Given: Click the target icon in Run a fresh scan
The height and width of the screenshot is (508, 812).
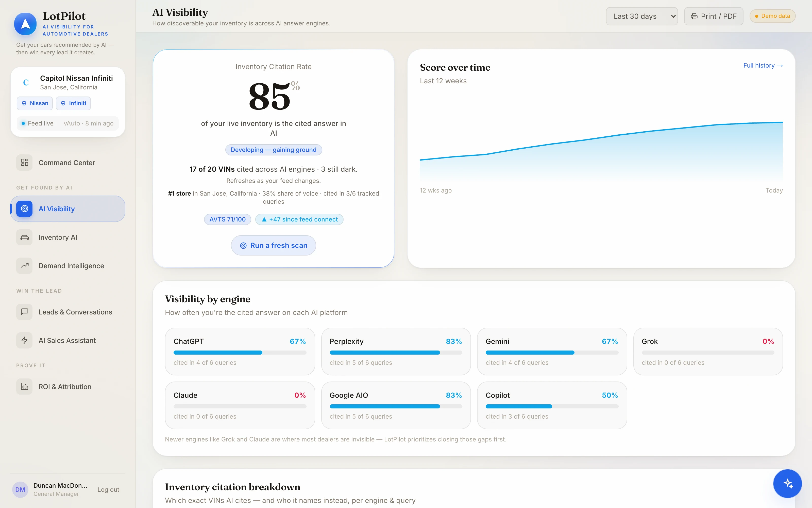Looking at the screenshot, I should (243, 246).
